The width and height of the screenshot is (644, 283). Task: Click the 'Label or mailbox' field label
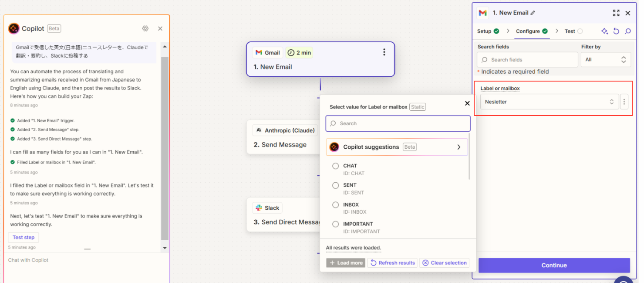[500, 89]
